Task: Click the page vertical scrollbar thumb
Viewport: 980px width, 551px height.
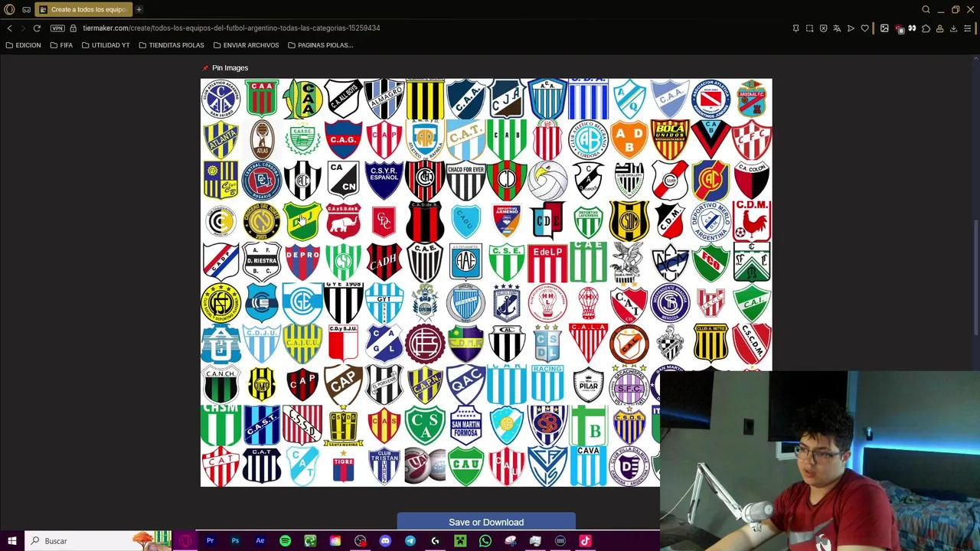Action: point(975,277)
